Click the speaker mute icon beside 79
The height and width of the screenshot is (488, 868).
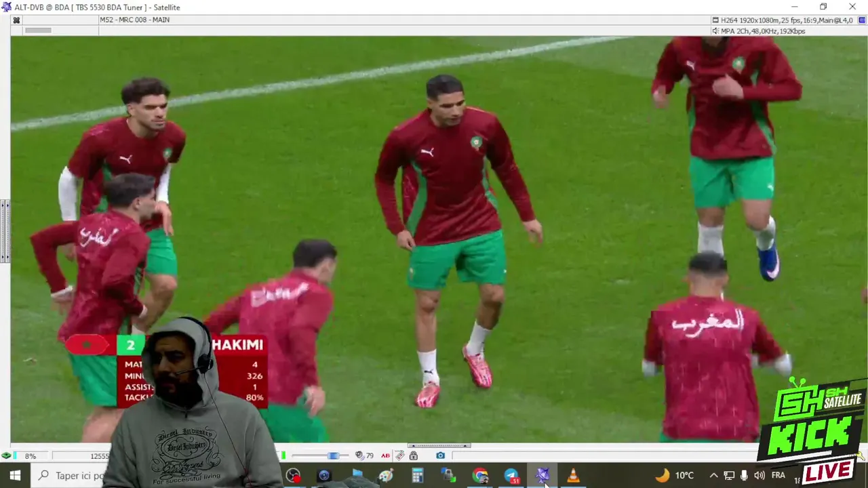point(359,455)
